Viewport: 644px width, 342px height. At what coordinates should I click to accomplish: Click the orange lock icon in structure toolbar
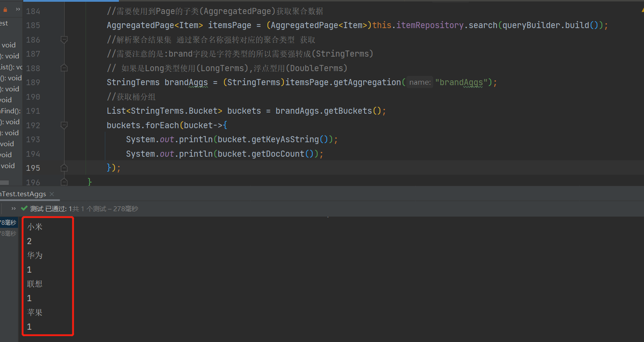5,9
